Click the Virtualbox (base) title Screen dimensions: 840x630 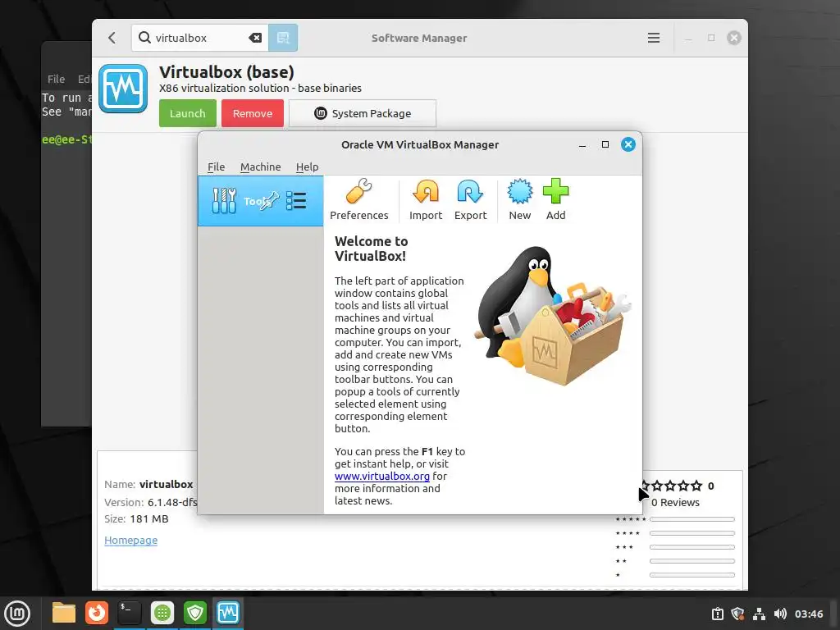click(x=226, y=72)
